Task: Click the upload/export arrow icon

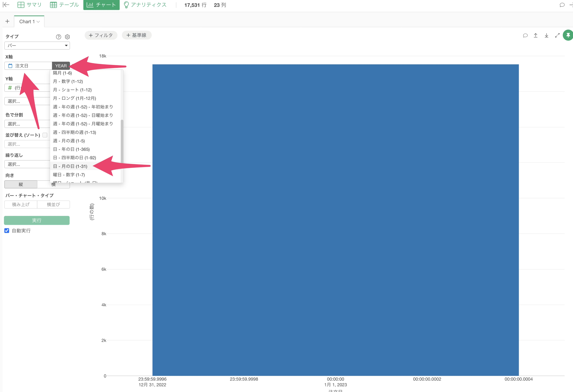Action: pos(535,35)
